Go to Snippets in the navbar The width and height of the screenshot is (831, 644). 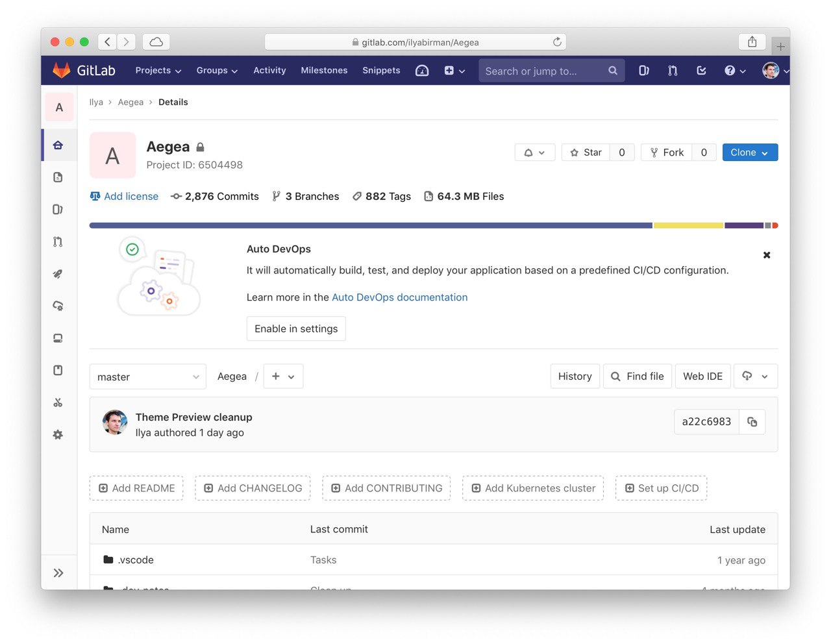click(x=381, y=70)
